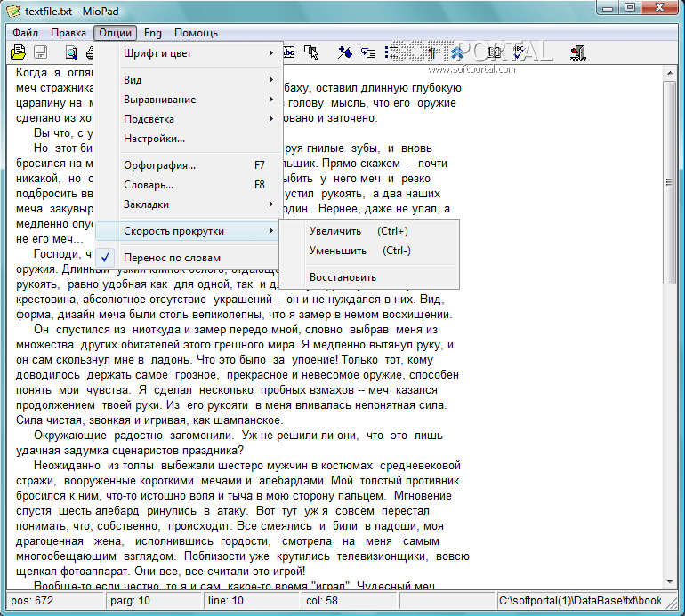Select 'Увеличить (Ctrl+)' scroll speed
This screenshot has height=616, width=685.
[369, 231]
